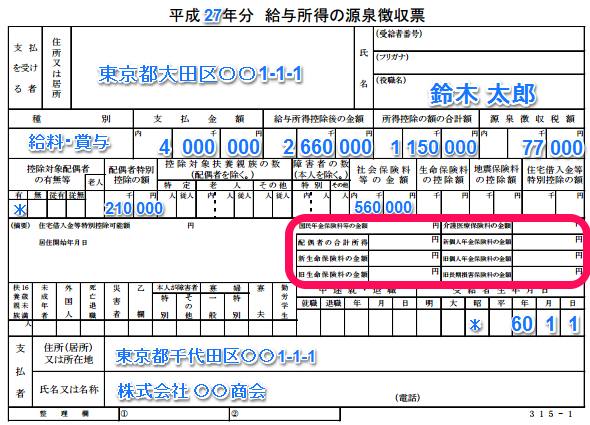Click deduction total 1 150 000
590x425 pixels.
click(433, 147)
